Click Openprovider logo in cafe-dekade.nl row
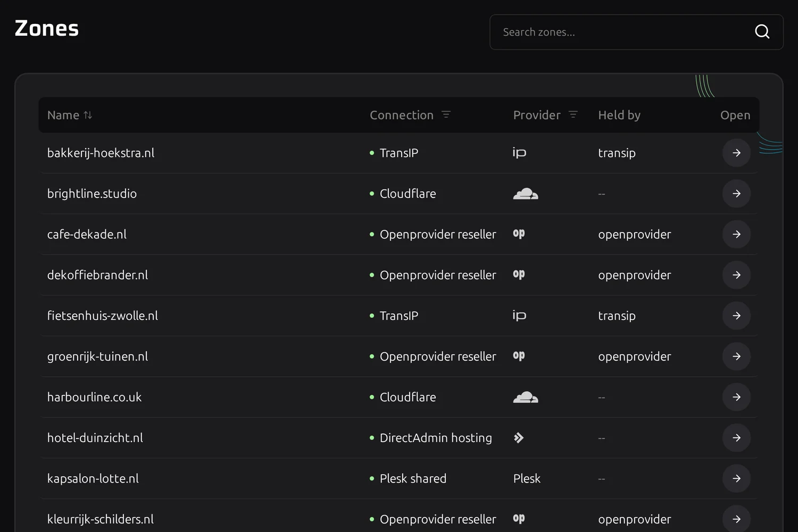 (x=519, y=234)
